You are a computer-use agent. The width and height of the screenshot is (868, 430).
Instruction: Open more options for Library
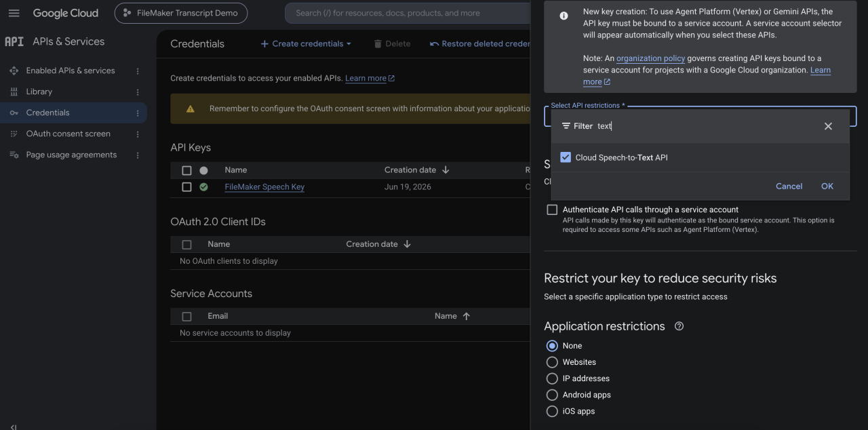point(138,92)
